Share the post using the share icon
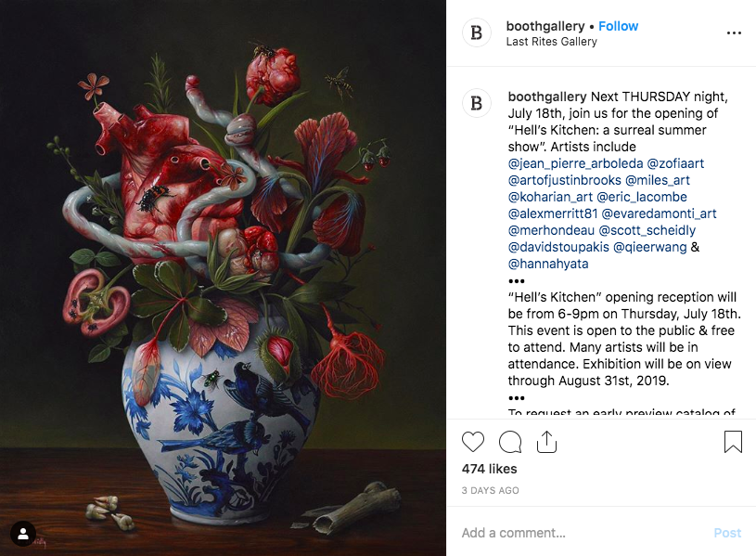Image resolution: width=756 pixels, height=556 pixels. (546, 442)
